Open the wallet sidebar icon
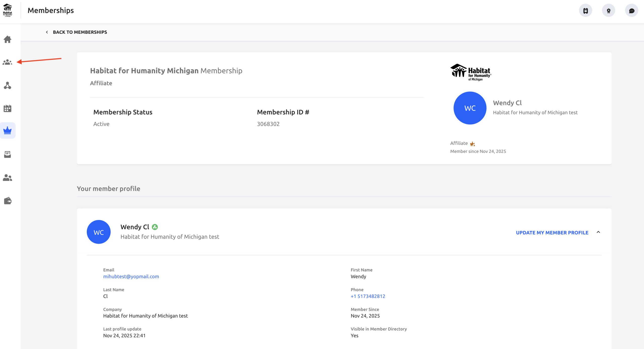Image resolution: width=644 pixels, height=349 pixels. [x=8, y=201]
